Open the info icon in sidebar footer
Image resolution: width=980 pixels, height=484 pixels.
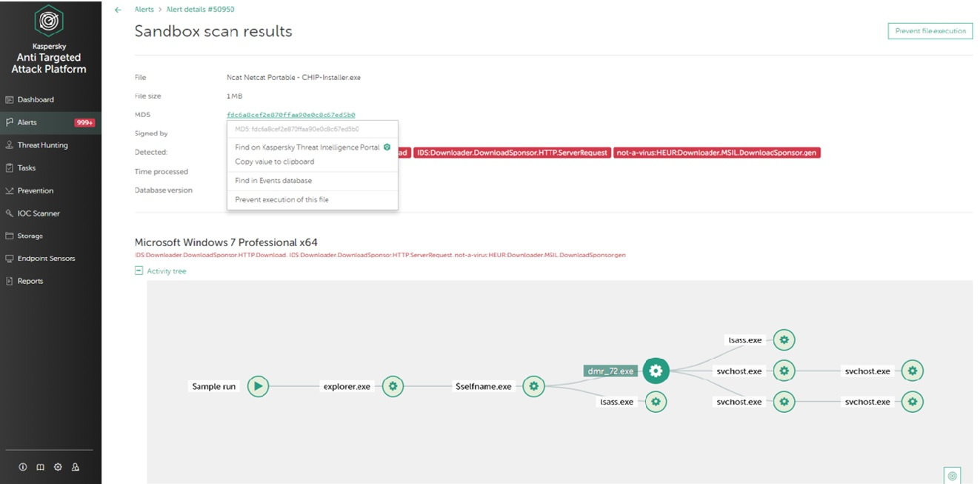point(23,467)
